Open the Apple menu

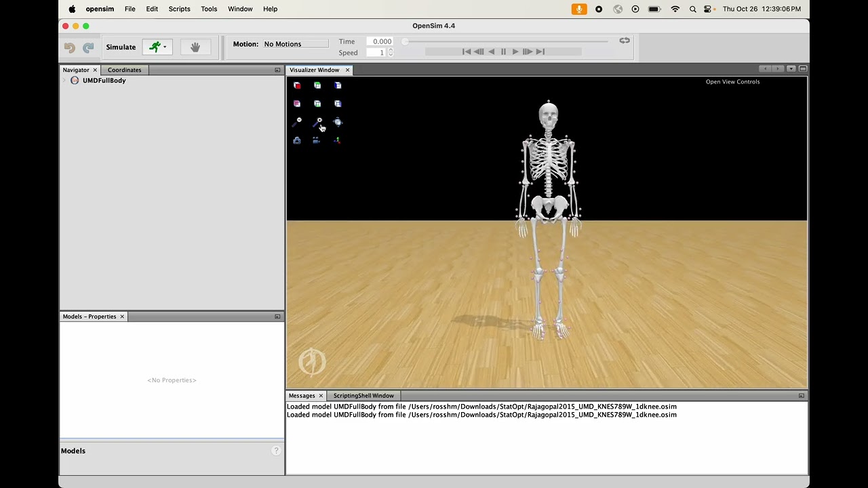tap(72, 9)
